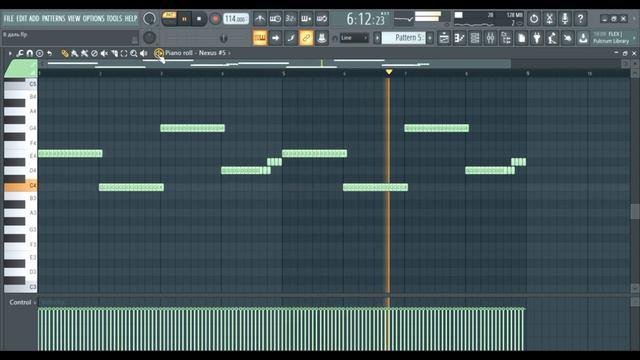Adjust the main volume knob
640x360 pixels.
click(149, 19)
